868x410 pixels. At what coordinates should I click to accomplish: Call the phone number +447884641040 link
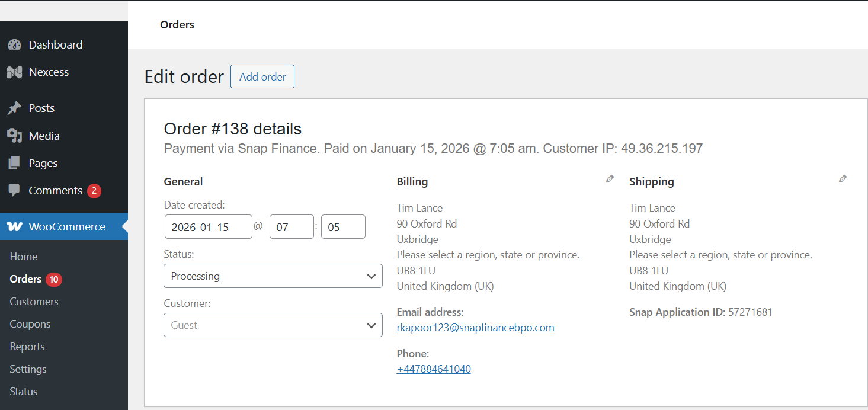click(434, 369)
